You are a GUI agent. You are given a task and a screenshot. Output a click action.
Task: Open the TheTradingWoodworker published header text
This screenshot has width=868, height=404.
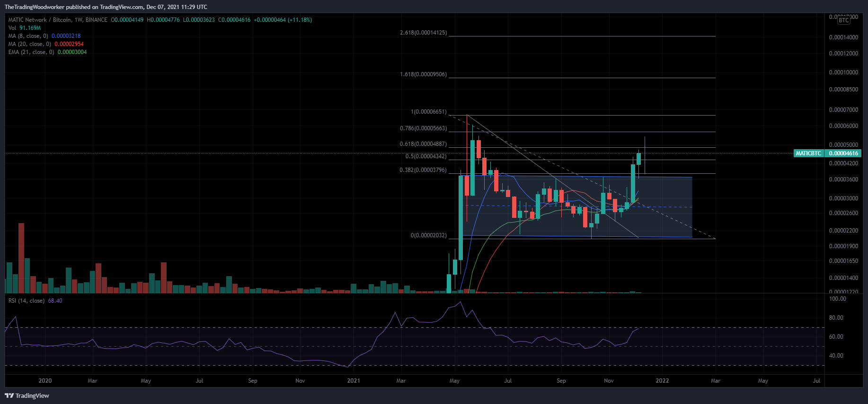106,7
